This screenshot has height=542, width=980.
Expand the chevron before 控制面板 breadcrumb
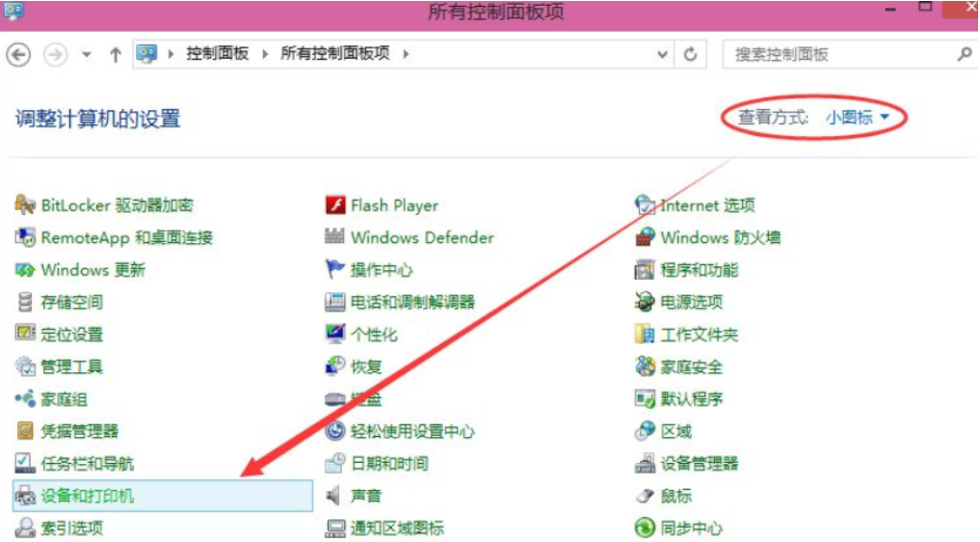coord(171,54)
